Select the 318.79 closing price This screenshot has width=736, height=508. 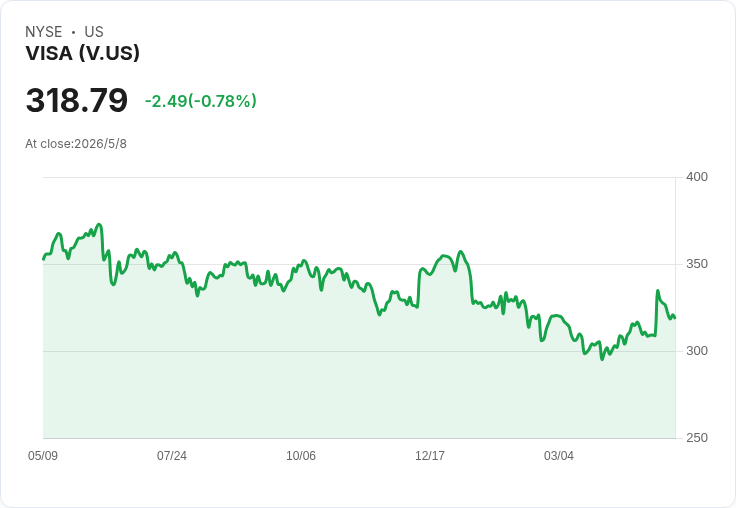(77, 100)
